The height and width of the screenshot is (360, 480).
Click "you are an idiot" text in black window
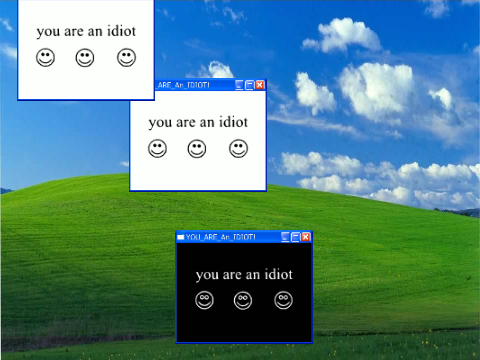[244, 275]
